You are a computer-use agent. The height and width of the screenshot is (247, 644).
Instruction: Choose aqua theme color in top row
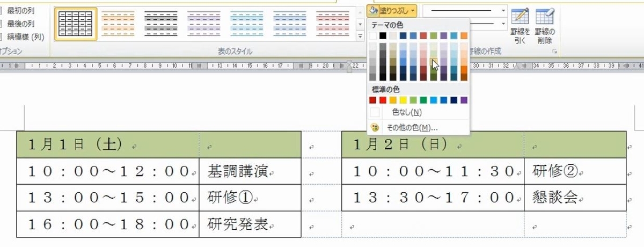tap(454, 35)
